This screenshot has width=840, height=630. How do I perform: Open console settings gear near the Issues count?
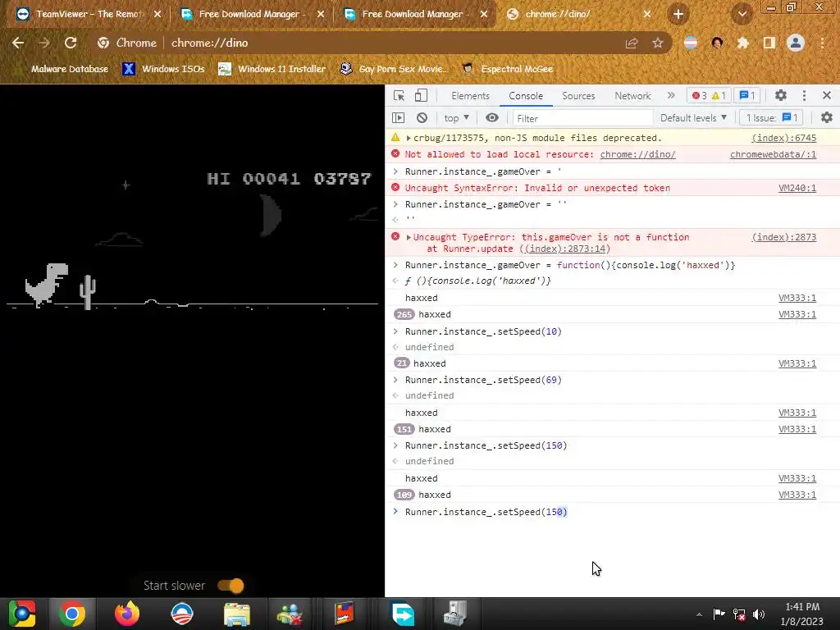coord(827,117)
